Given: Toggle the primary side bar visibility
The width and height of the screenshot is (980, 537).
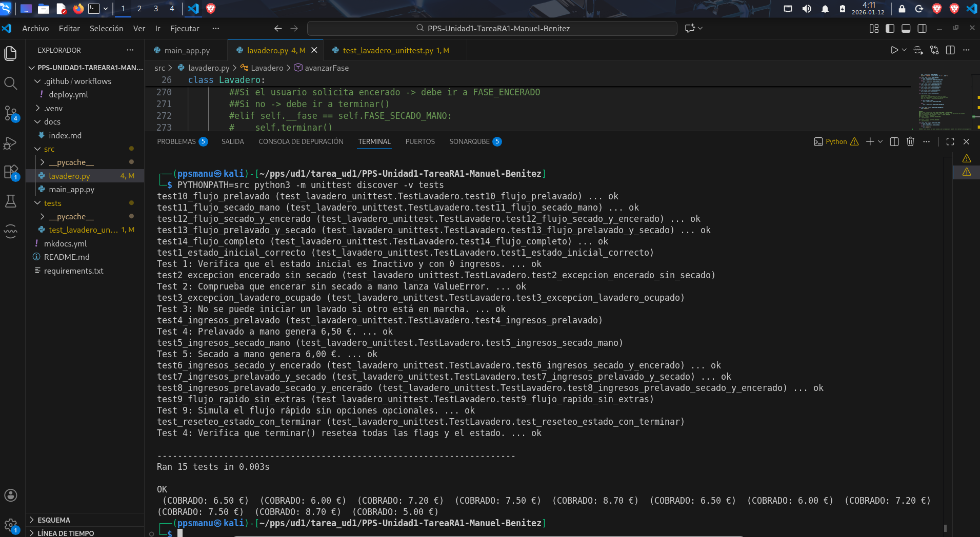Looking at the screenshot, I should coord(890,29).
